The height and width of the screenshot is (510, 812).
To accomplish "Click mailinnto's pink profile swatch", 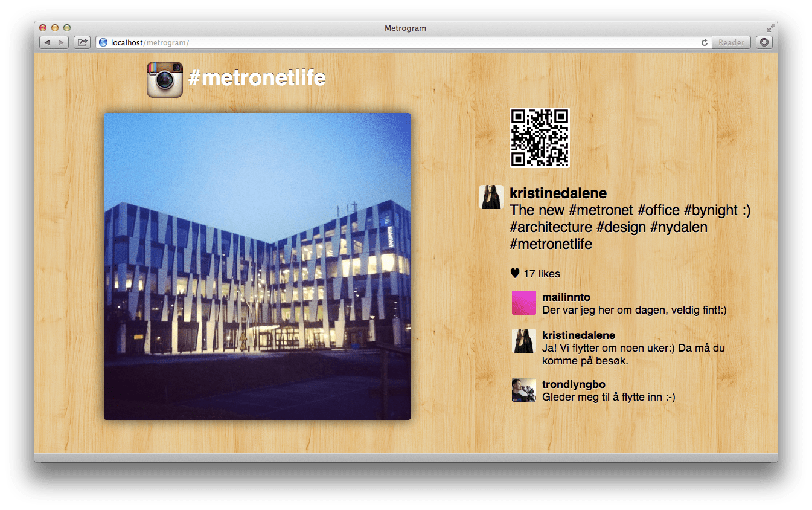I will point(523,303).
